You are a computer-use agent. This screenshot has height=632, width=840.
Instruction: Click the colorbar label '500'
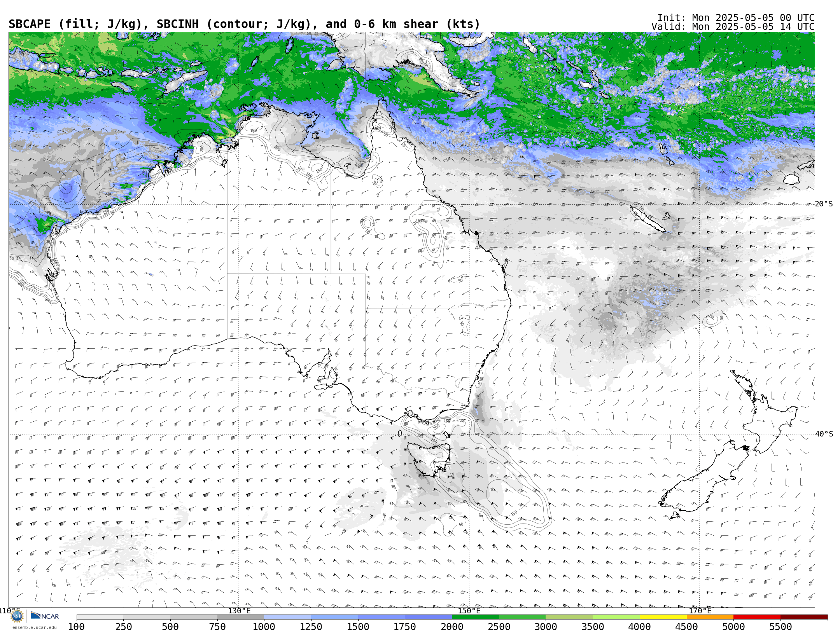(x=170, y=627)
